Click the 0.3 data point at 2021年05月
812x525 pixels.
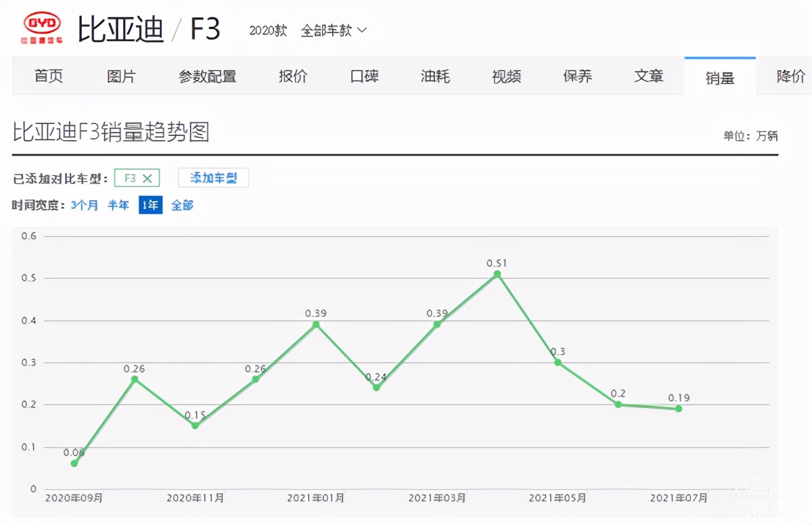pyautogui.click(x=558, y=362)
